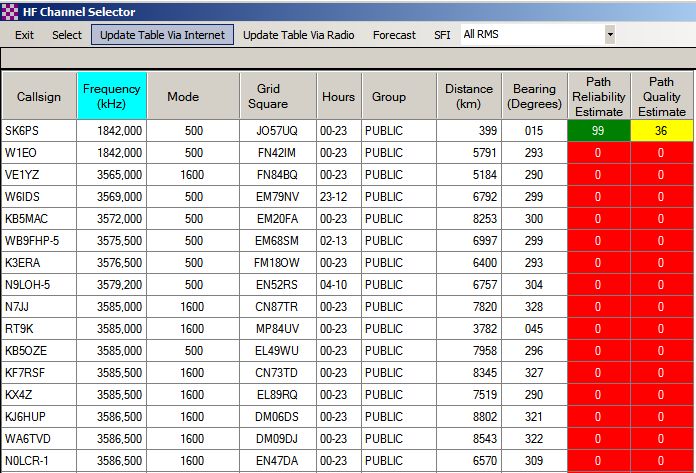
Task: Select the W1EO callsign cell
Action: pyautogui.click(x=39, y=153)
